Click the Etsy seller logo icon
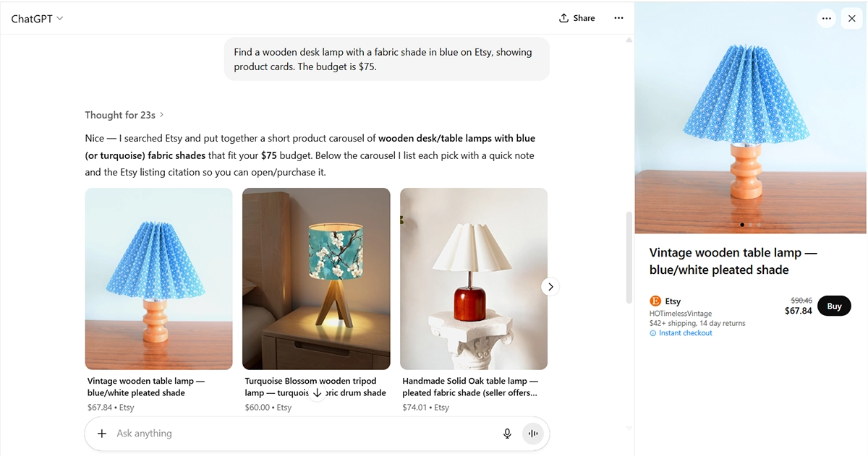Image resolution: width=868 pixels, height=456 pixels. coord(655,301)
